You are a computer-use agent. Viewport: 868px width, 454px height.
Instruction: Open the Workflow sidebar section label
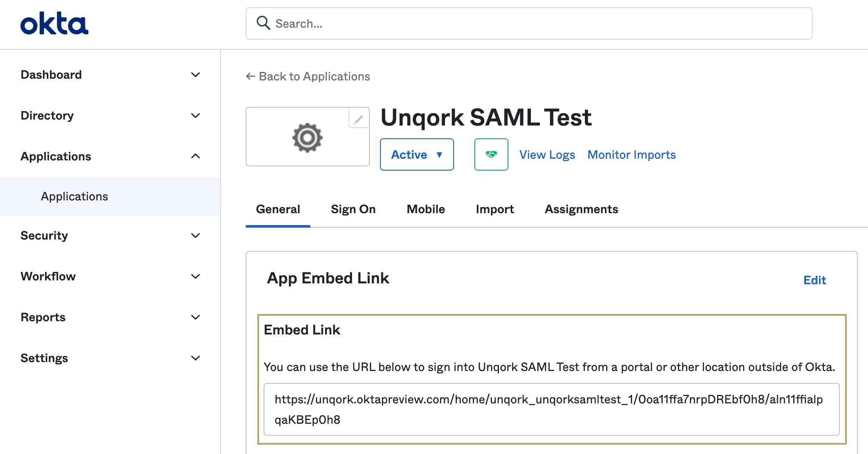coord(48,276)
